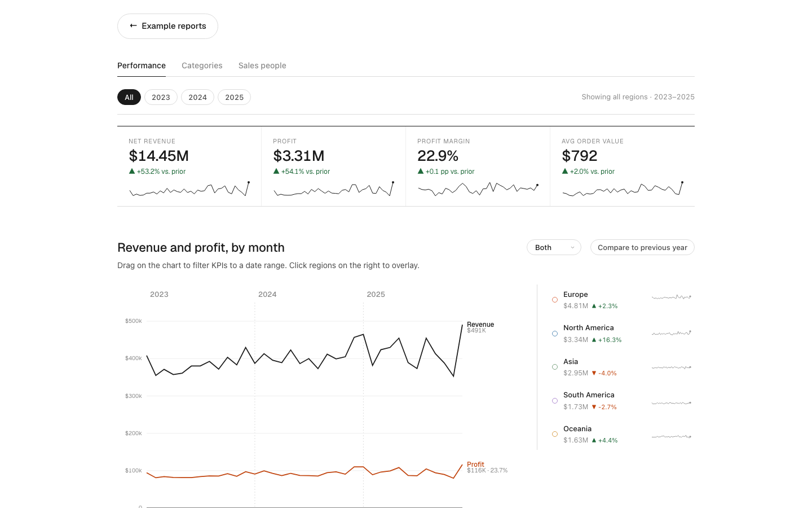Click the $14.45M net revenue value

(158, 156)
